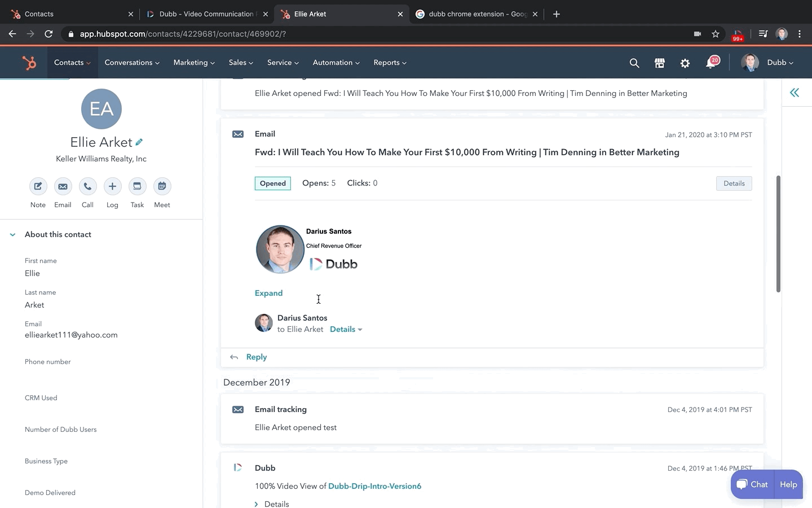
Task: Collapse the About this contact section
Action: (12, 235)
